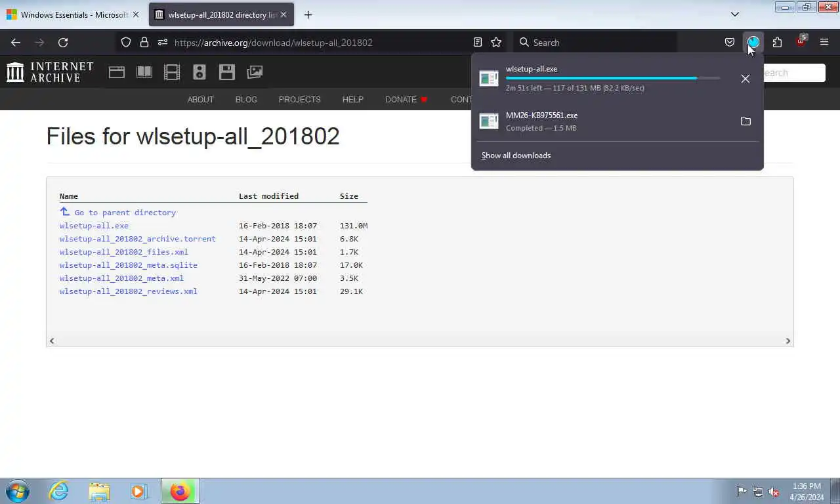Image resolution: width=840 pixels, height=504 pixels.
Task: Open the Images icon in Archive header
Action: click(255, 72)
